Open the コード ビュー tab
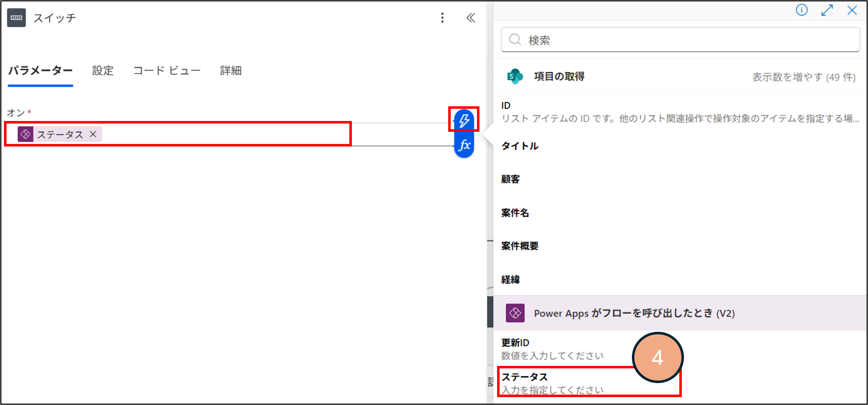This screenshot has height=405, width=868. click(167, 70)
